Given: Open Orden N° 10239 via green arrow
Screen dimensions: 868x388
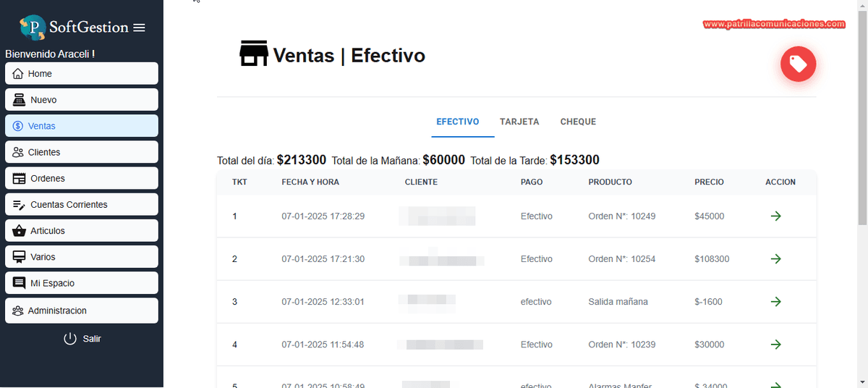Looking at the screenshot, I should (776, 345).
